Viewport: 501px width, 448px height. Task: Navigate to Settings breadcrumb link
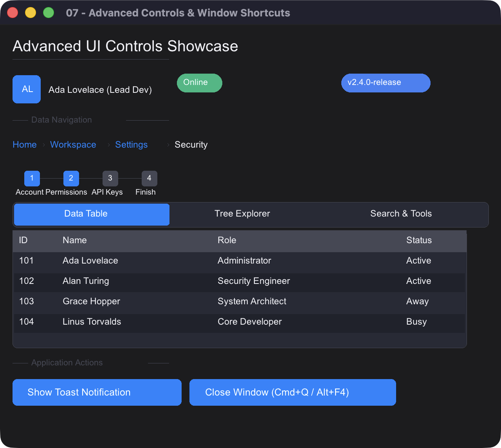tap(132, 145)
